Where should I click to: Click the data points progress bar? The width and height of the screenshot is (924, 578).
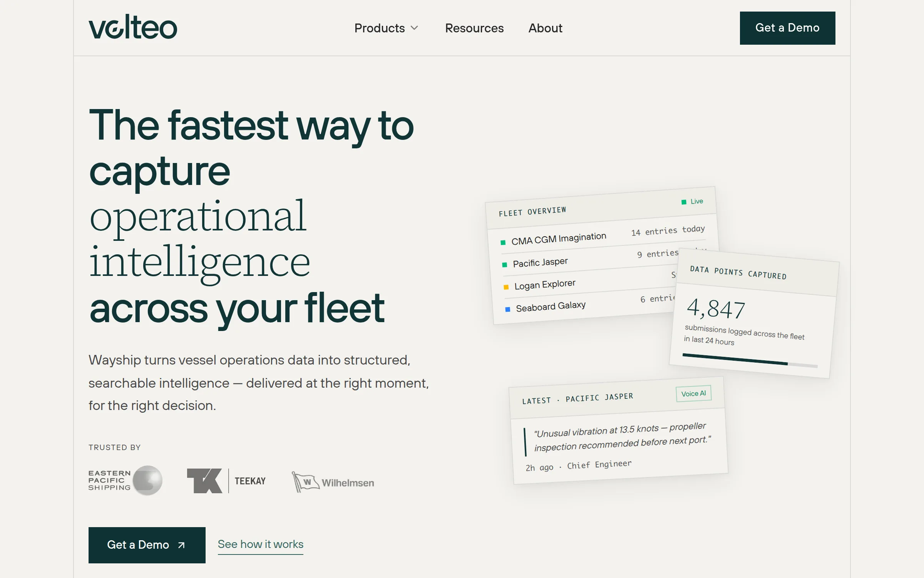pos(750,360)
